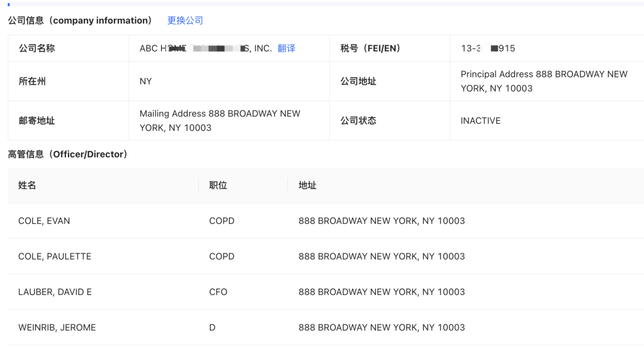The width and height of the screenshot is (644, 347).
Task: Click the 职位 column header
Action: tap(218, 185)
